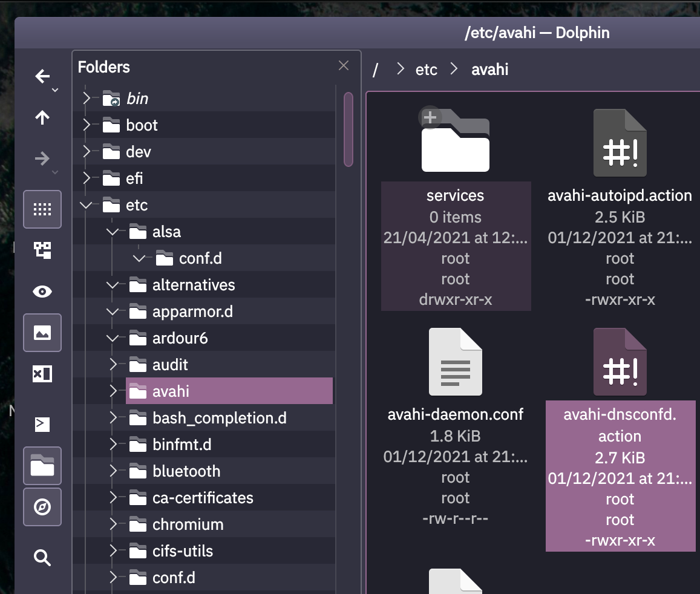Collapse the etc folder in tree
Screen dimensions: 700x594
(86, 205)
